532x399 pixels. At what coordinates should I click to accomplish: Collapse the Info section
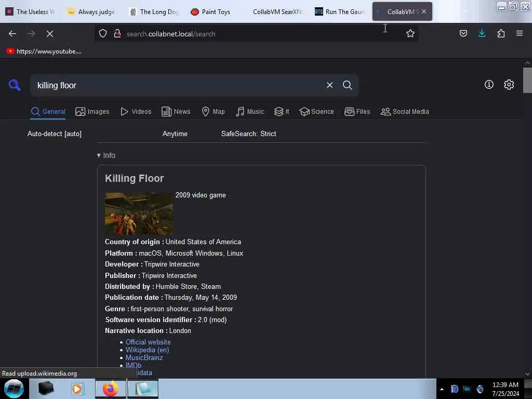click(x=106, y=155)
